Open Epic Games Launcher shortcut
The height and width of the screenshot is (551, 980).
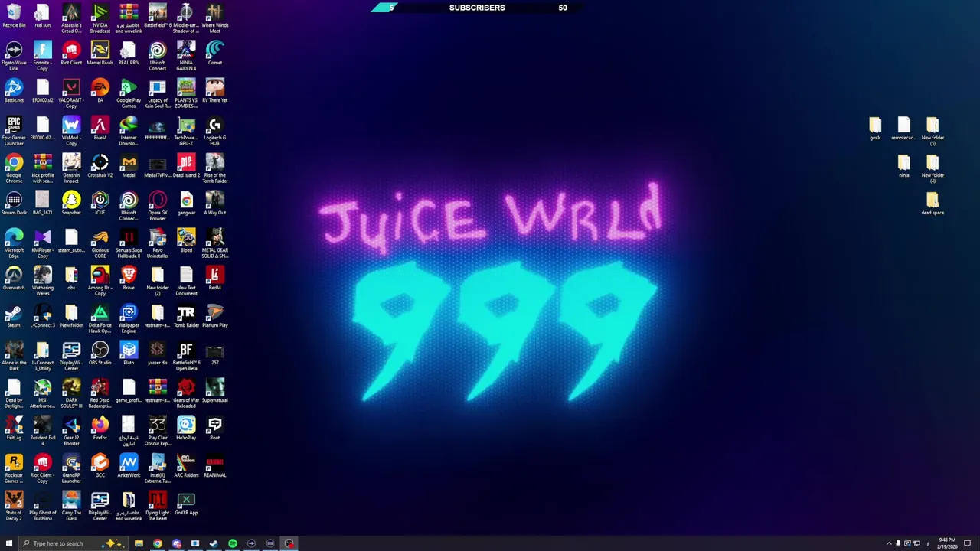pyautogui.click(x=14, y=131)
